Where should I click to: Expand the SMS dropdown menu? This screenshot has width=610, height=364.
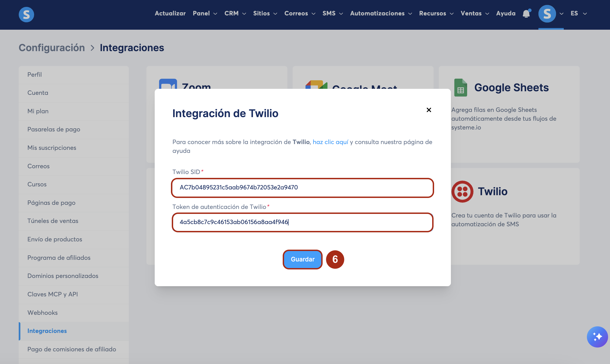(x=333, y=13)
